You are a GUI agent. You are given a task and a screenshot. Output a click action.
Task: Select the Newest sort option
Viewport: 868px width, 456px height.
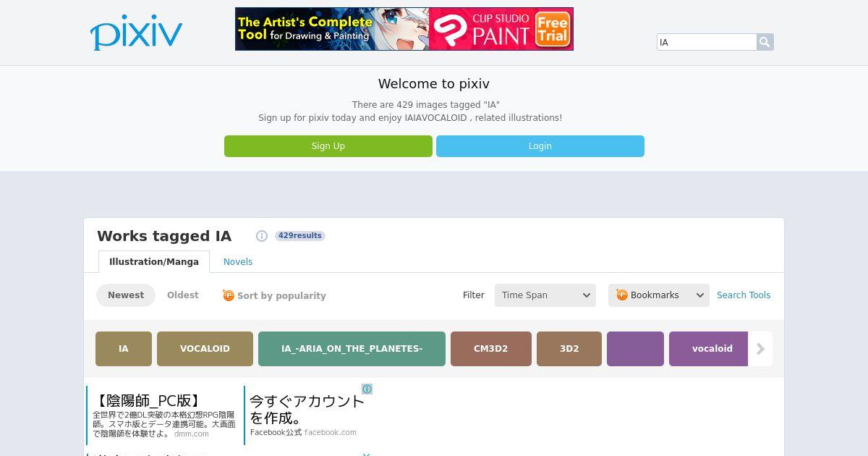(x=126, y=295)
